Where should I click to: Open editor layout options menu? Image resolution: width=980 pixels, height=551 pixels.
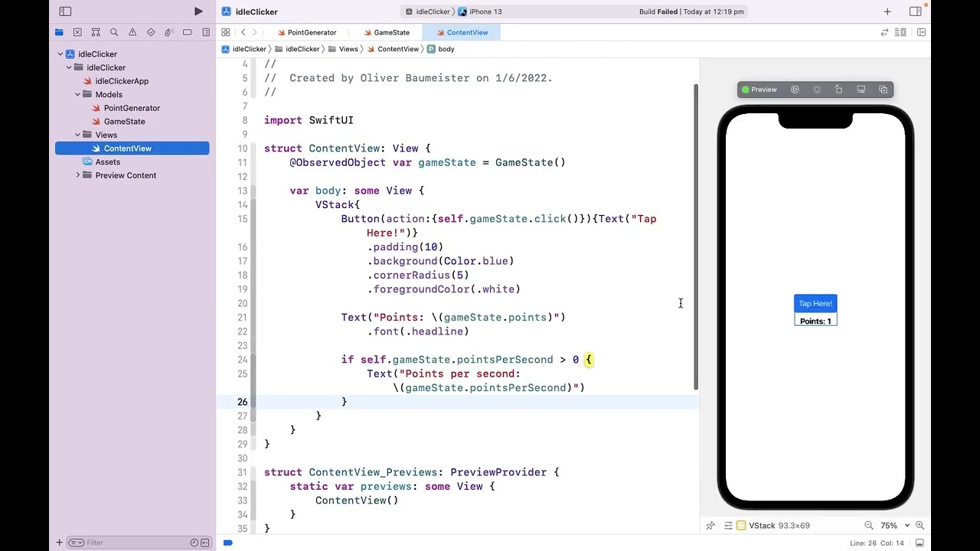coord(901,32)
